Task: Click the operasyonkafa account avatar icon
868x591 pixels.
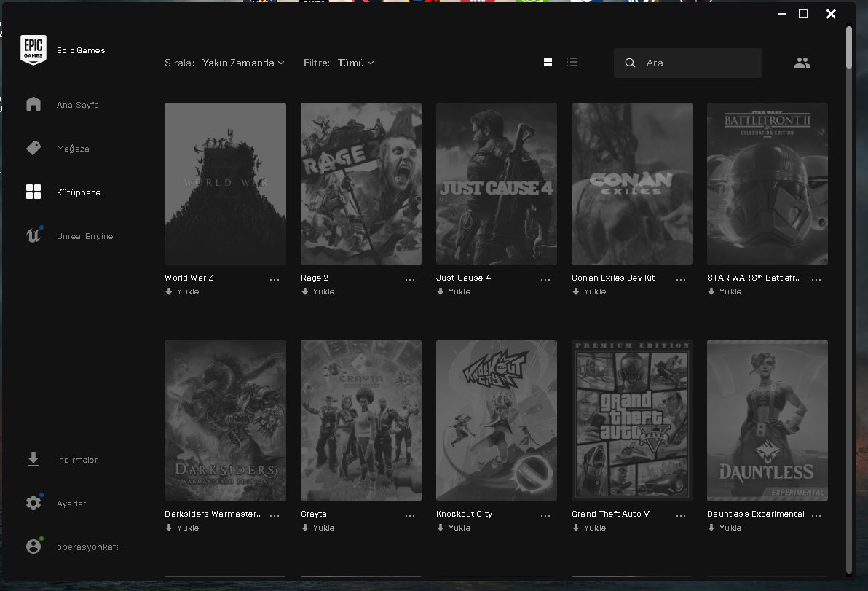Action: (33, 546)
